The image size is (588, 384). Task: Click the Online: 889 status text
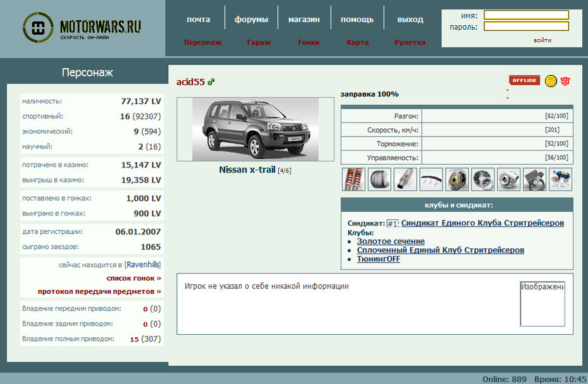point(505,379)
